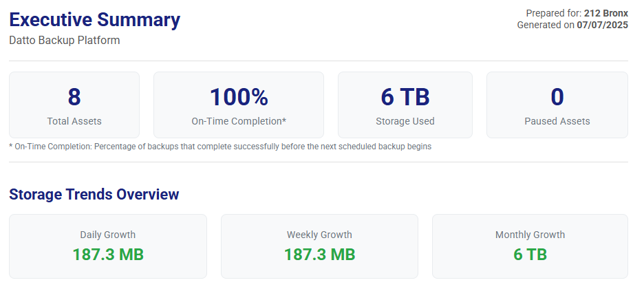This screenshot has height=289, width=644.
Task: Select the Total Assets count of 8
Action: coord(74,98)
